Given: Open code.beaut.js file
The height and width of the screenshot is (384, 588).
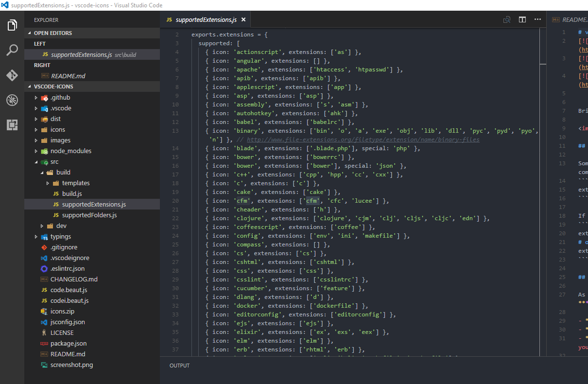Looking at the screenshot, I should 92,290.
